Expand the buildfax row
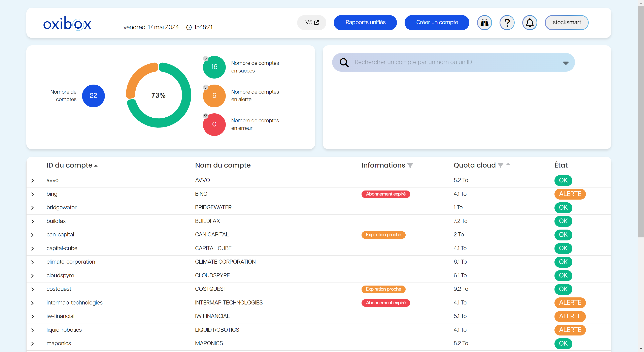Viewport: 644px width, 352px height. click(x=33, y=221)
